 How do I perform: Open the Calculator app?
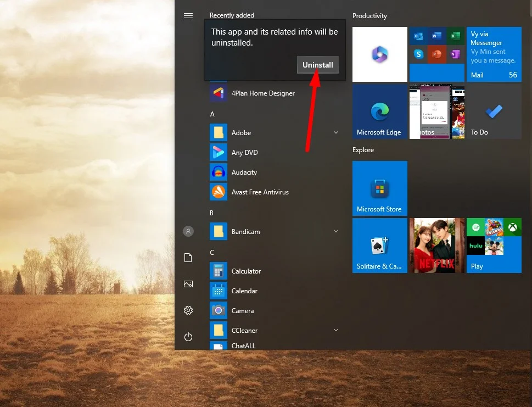[247, 271]
